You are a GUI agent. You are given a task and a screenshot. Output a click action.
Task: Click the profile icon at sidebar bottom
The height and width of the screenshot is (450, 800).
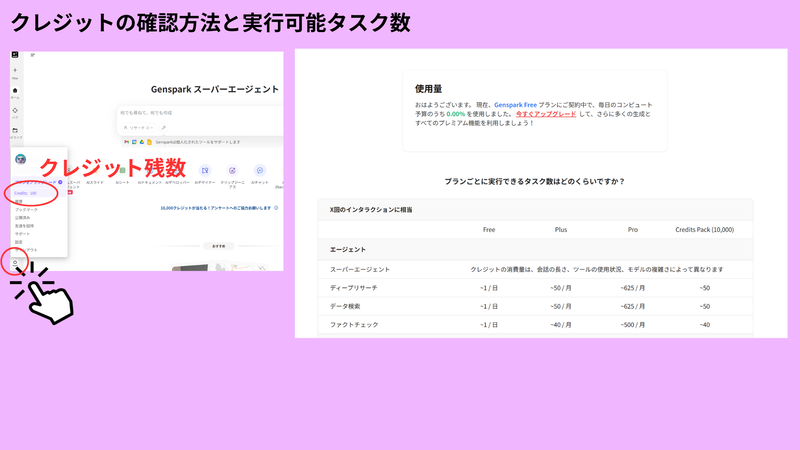click(x=15, y=263)
